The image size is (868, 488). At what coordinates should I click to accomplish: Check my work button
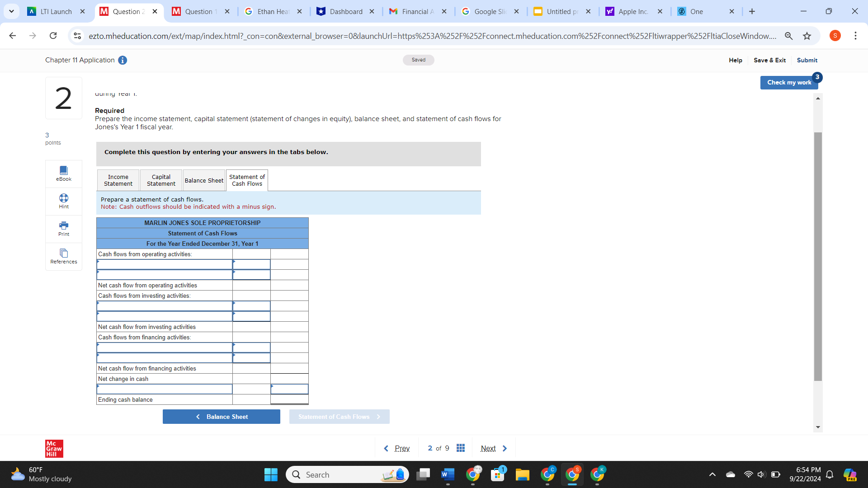coord(789,82)
